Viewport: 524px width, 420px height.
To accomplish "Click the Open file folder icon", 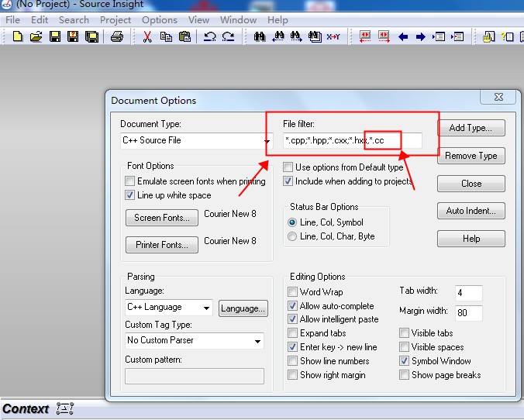I will (x=36, y=36).
